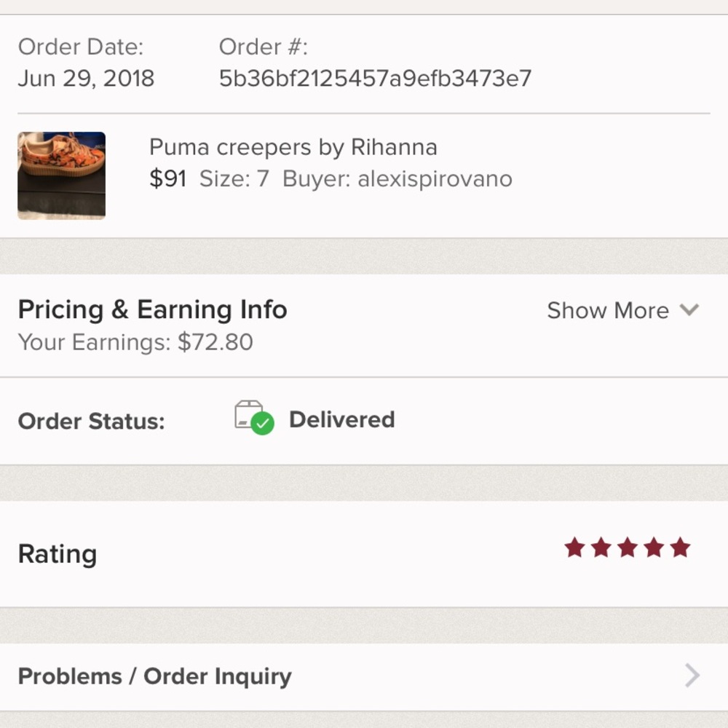Open the Puma creepers product thumbnail
728x728 pixels.
[x=61, y=175]
